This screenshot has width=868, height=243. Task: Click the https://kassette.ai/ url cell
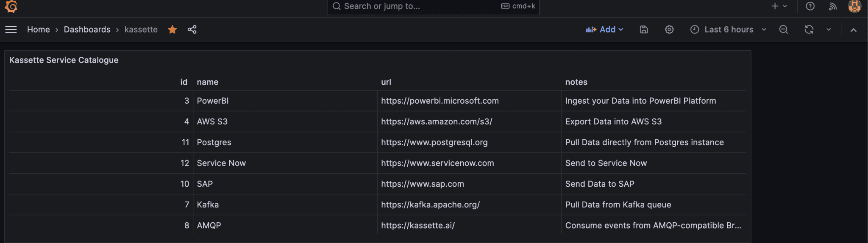470,225
